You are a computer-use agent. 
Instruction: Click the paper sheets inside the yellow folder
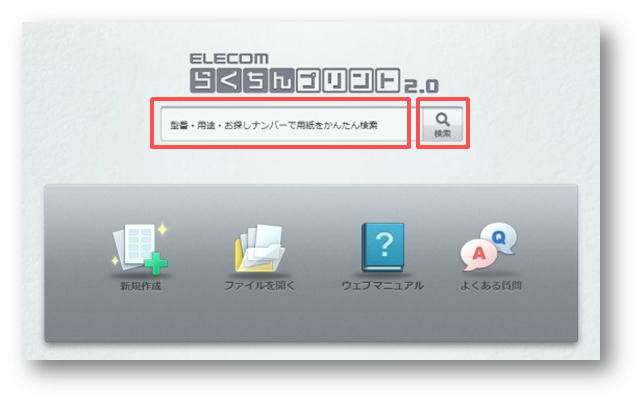click(x=265, y=242)
